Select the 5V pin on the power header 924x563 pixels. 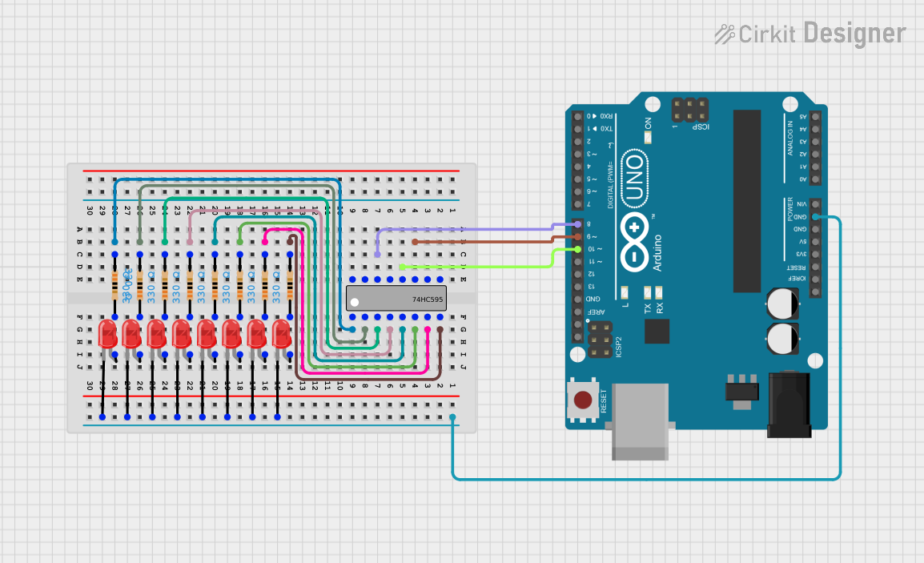click(816, 242)
